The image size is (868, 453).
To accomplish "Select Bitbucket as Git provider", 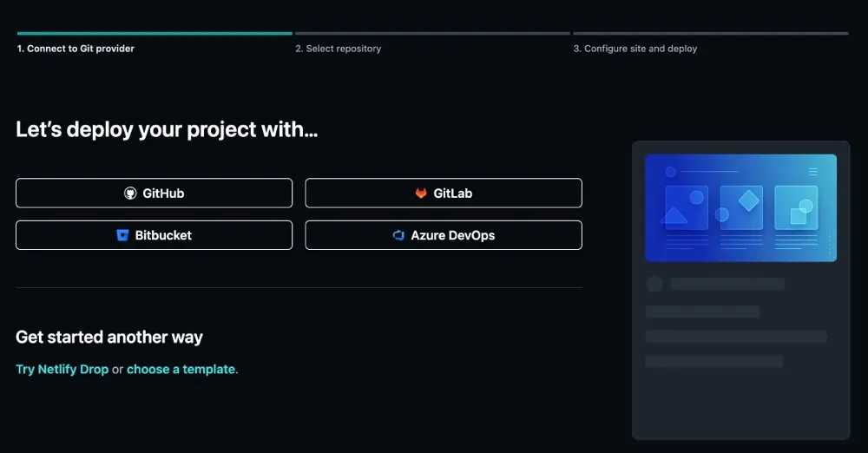I will click(154, 235).
